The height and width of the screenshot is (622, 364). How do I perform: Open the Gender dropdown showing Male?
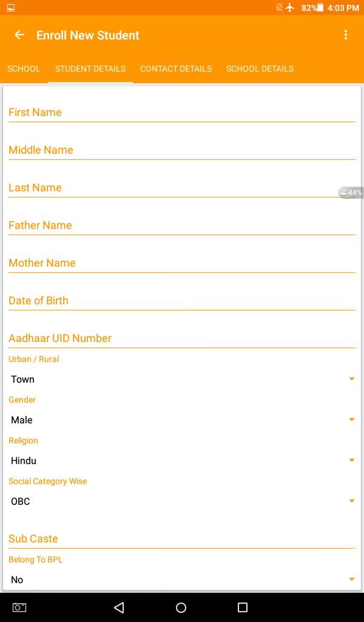pyautogui.click(x=181, y=420)
